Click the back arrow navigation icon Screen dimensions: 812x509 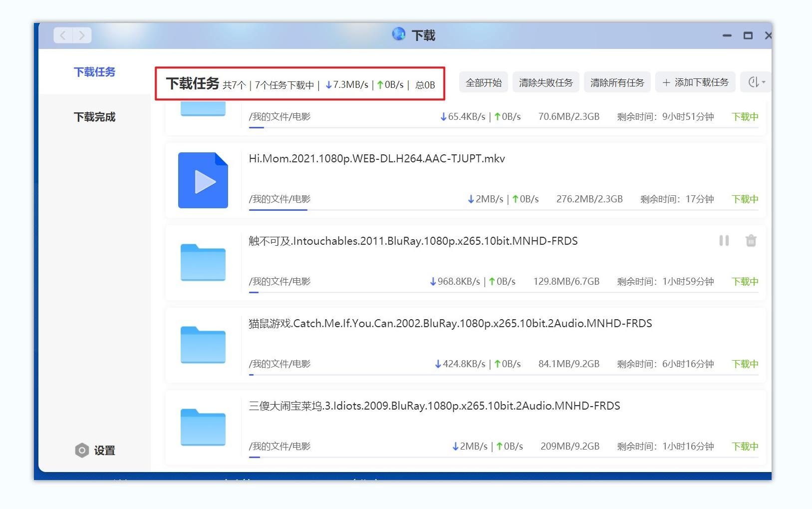coord(62,35)
